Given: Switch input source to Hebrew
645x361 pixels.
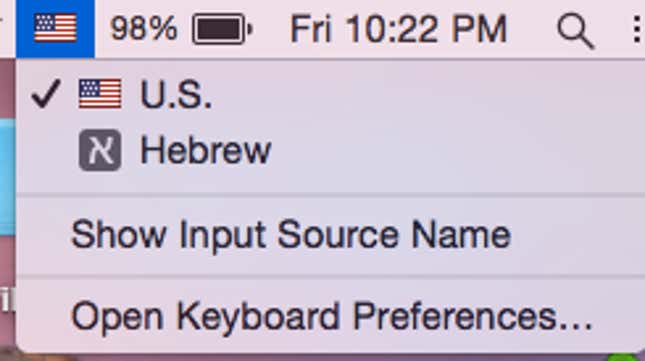Looking at the screenshot, I should click(330, 150).
